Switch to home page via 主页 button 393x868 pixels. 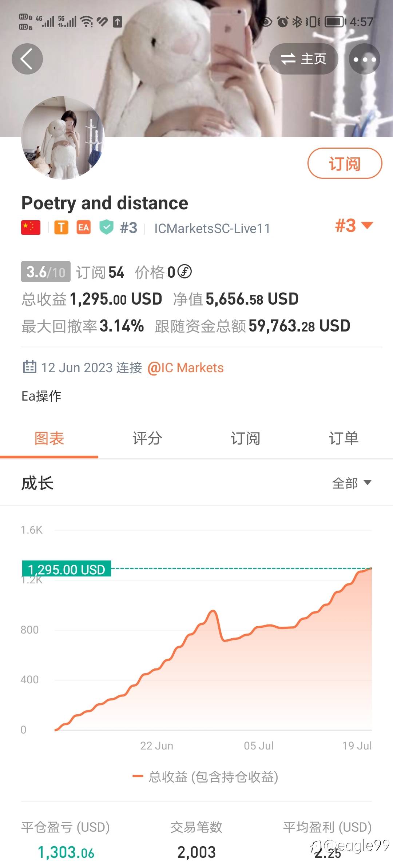click(x=303, y=59)
